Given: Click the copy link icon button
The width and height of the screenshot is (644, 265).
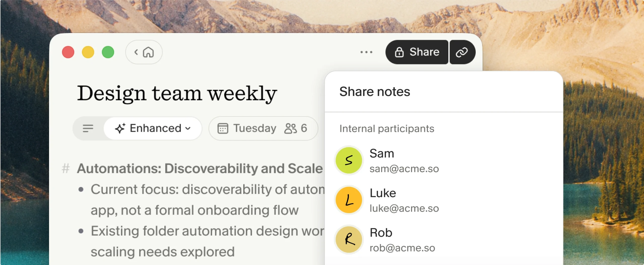Looking at the screenshot, I should [x=462, y=52].
